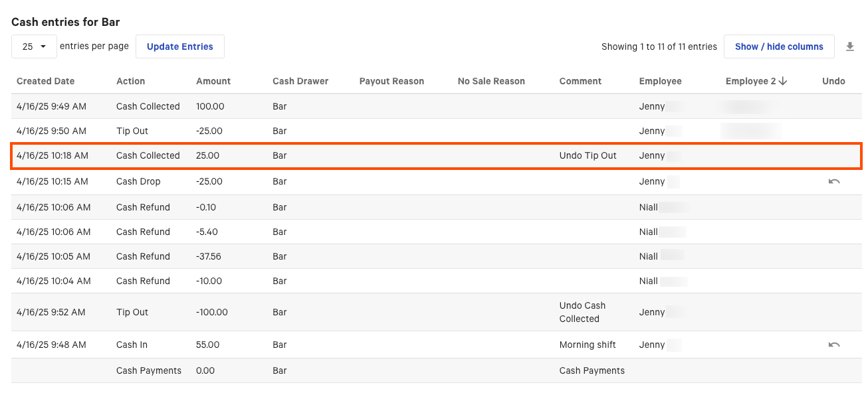The width and height of the screenshot is (868, 393).
Task: Select the -100.00 Tip Out amount
Action: pyautogui.click(x=212, y=312)
